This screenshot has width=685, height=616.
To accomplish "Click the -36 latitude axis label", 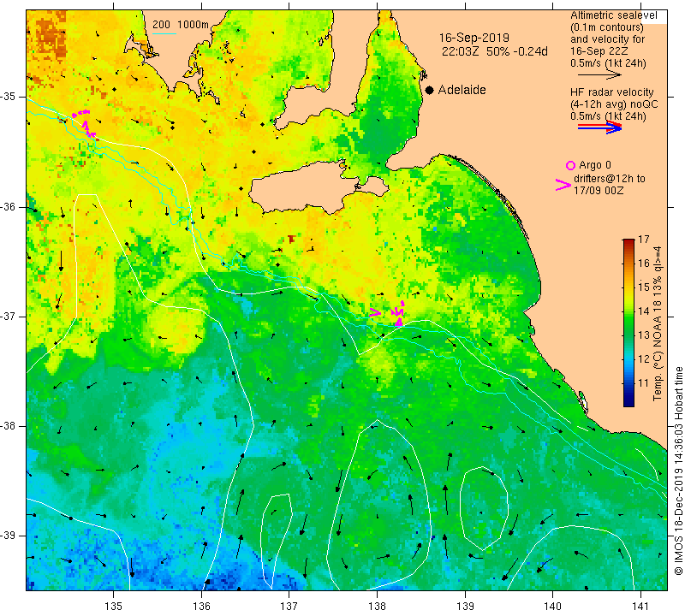I will point(8,206).
